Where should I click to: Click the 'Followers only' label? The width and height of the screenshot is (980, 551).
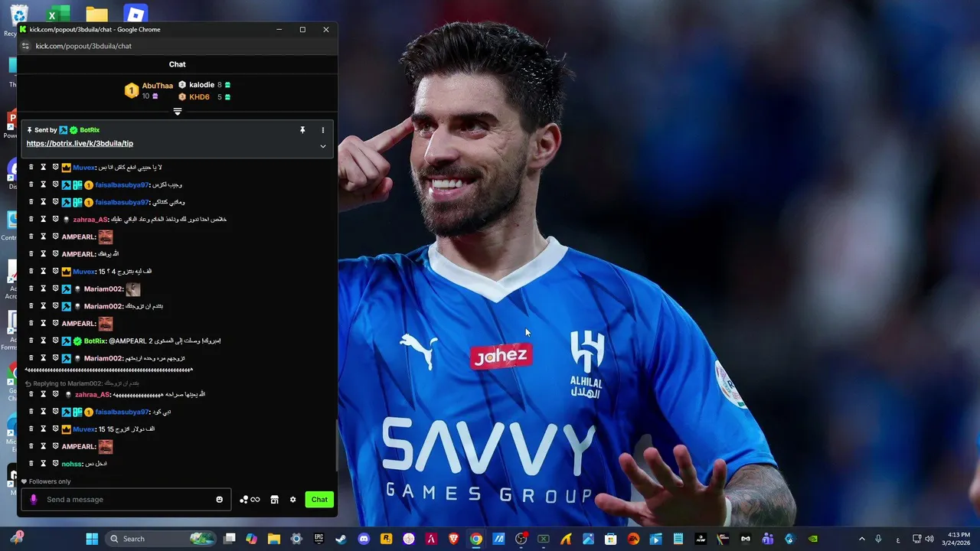coord(50,481)
